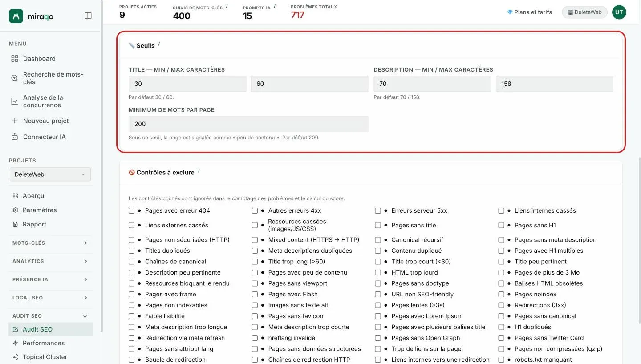
Task: Open Analyse de la concurrence
Action: (50, 101)
